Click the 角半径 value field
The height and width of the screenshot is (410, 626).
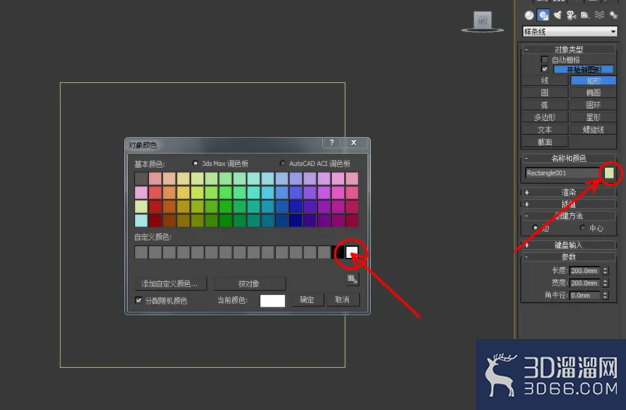(x=585, y=295)
